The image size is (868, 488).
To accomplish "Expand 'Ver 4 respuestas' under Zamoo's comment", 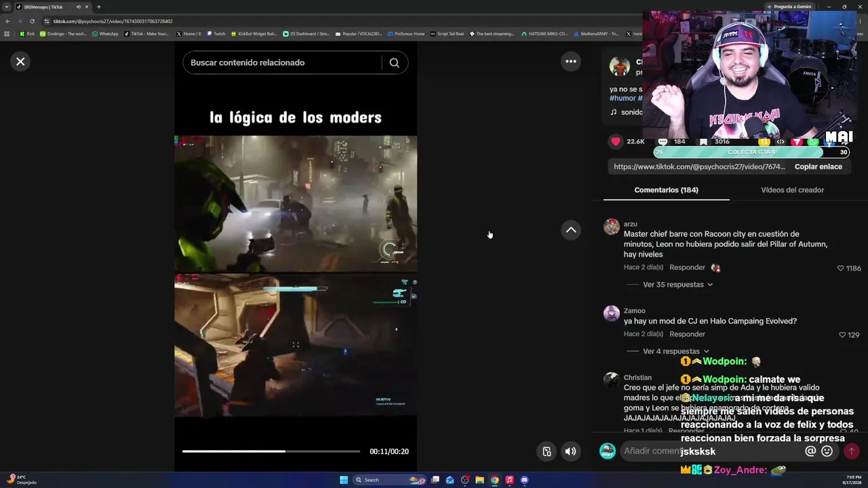I will tap(675, 351).
